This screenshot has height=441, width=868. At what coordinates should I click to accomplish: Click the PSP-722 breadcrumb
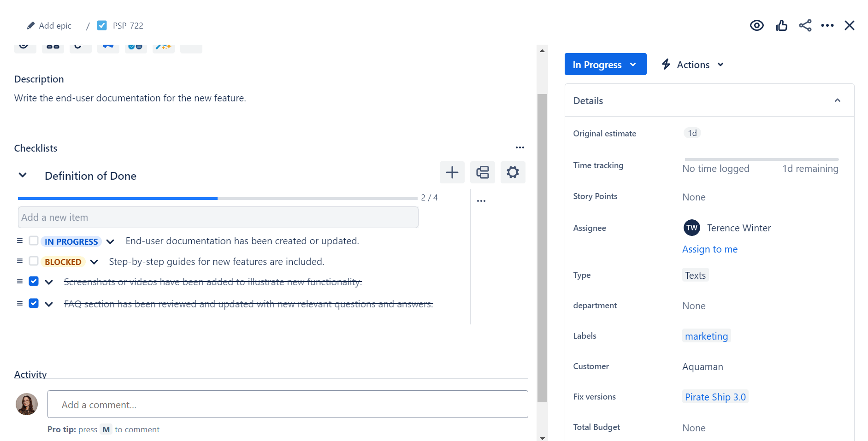(x=128, y=25)
